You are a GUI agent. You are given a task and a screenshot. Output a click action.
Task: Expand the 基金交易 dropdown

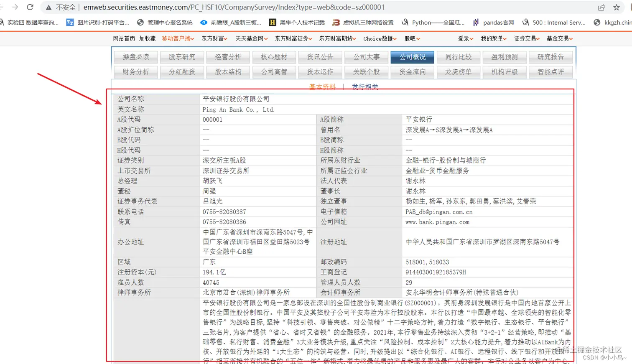(560, 38)
